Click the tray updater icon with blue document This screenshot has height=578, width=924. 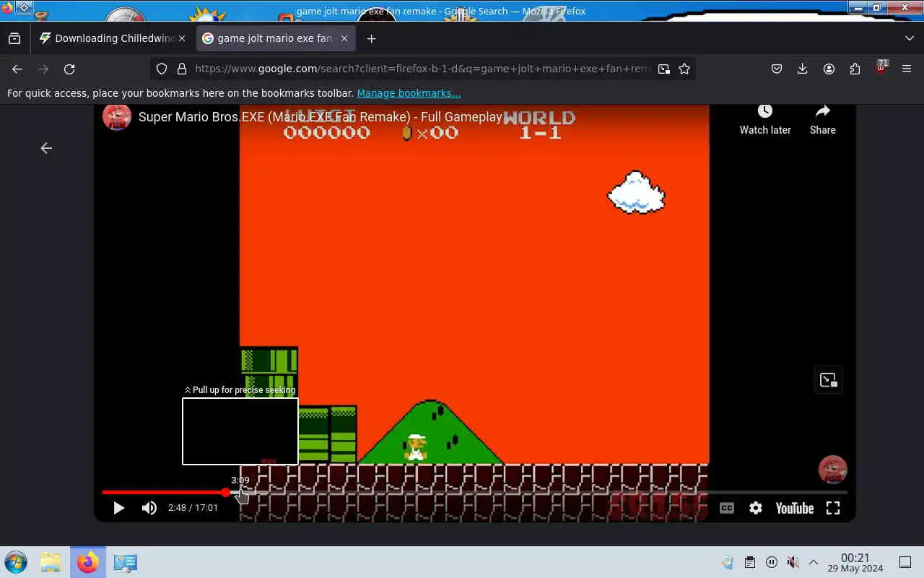point(728,562)
